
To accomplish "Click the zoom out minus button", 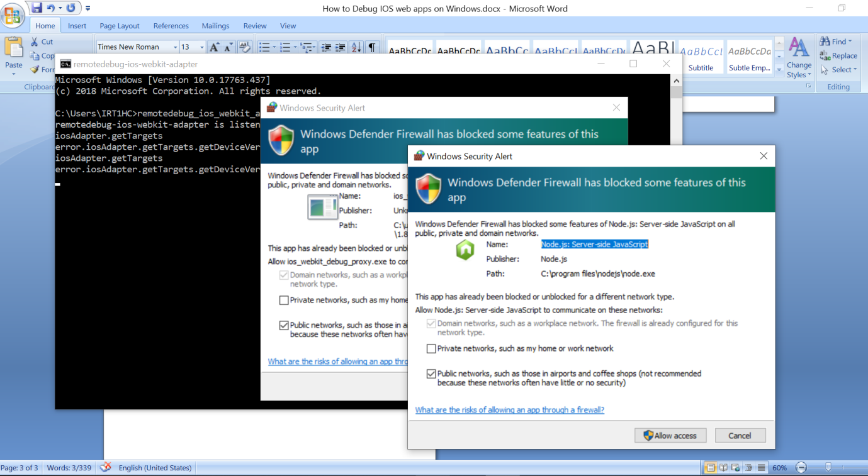I will tap(801, 468).
